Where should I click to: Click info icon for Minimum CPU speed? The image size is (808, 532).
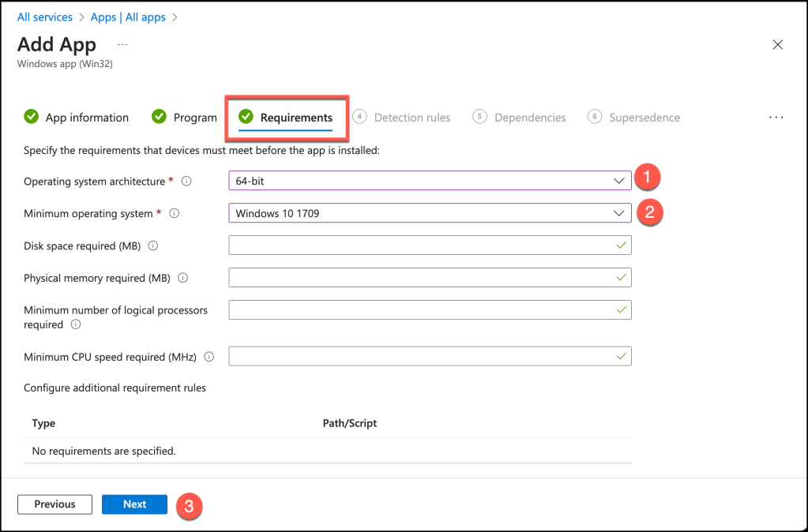(x=209, y=357)
